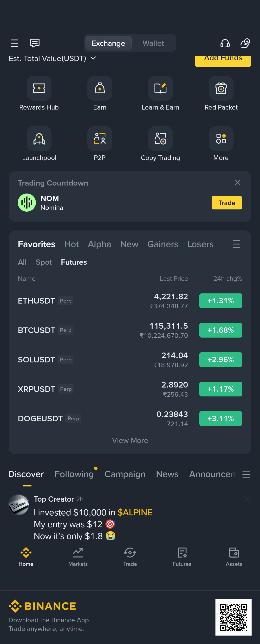Select the Exchange mode toggle
Screen dimensions: 260x644
(x=108, y=43)
